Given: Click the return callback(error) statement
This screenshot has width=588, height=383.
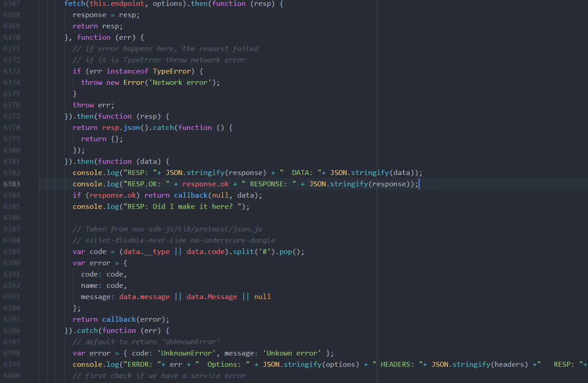Looking at the screenshot, I should (120, 319).
